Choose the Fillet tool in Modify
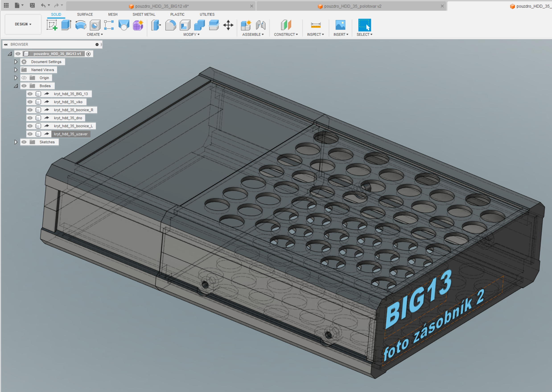This screenshot has width=552, height=392. pos(171,25)
